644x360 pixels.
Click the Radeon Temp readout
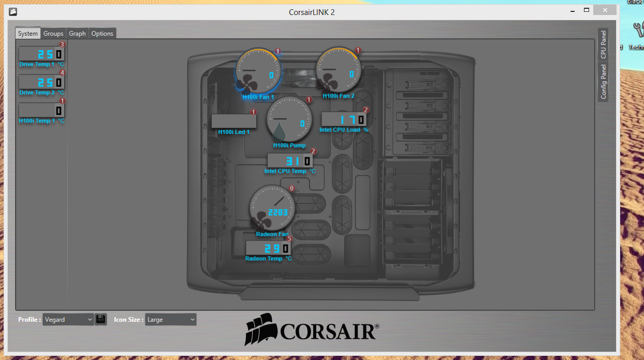tap(268, 248)
